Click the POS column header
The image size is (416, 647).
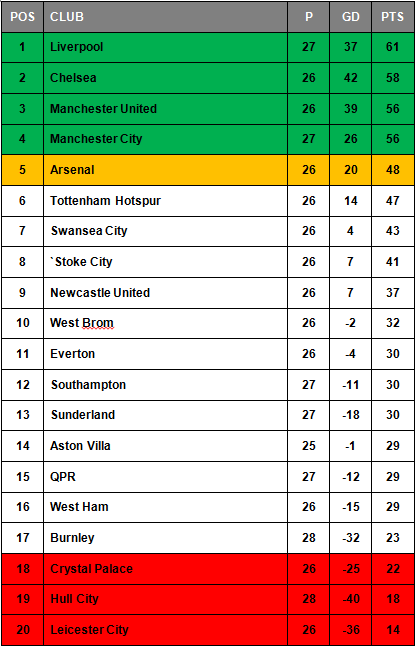pyautogui.click(x=22, y=17)
